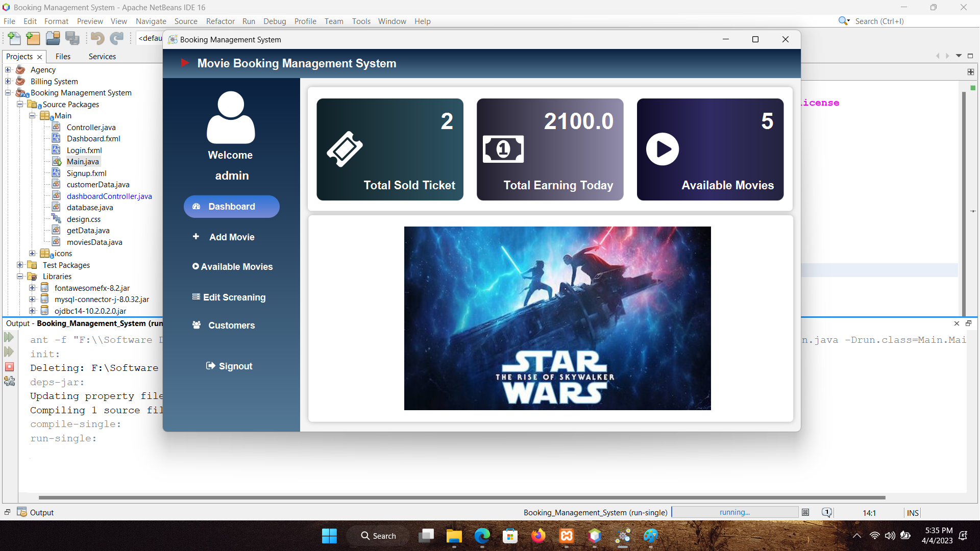980x551 pixels.
Task: Click the Output horizontal scrollbar
Action: tap(461, 497)
